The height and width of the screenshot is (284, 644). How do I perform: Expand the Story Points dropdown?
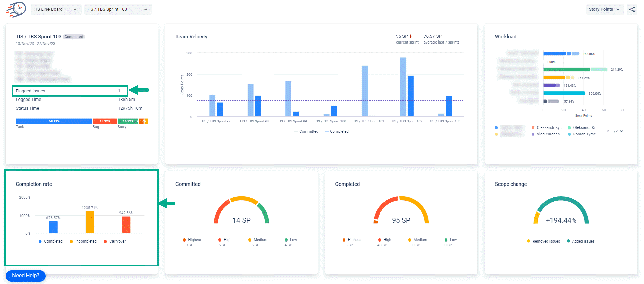[x=604, y=9]
